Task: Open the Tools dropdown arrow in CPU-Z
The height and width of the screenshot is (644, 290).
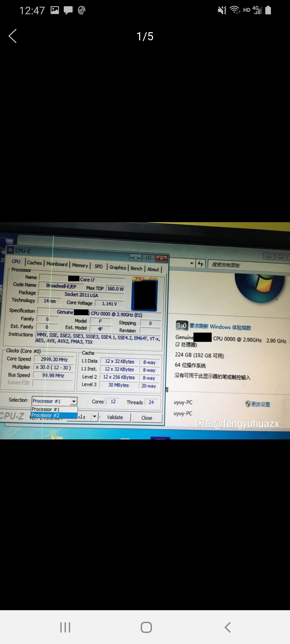Action: pyautogui.click(x=95, y=417)
